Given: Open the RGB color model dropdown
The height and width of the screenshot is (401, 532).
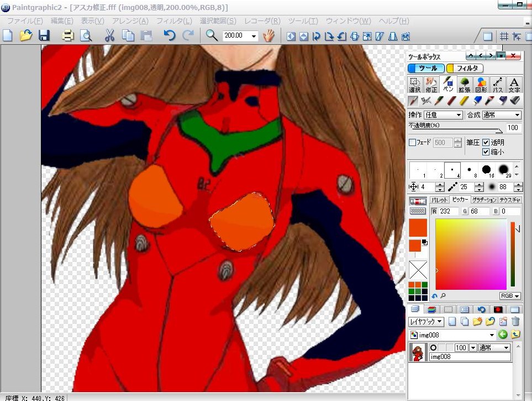Looking at the screenshot, I should (510, 296).
